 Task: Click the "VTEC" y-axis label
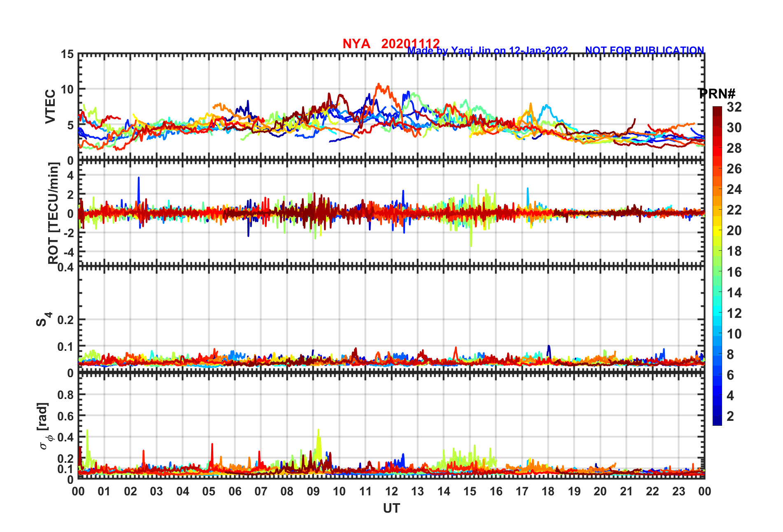[x=50, y=107]
